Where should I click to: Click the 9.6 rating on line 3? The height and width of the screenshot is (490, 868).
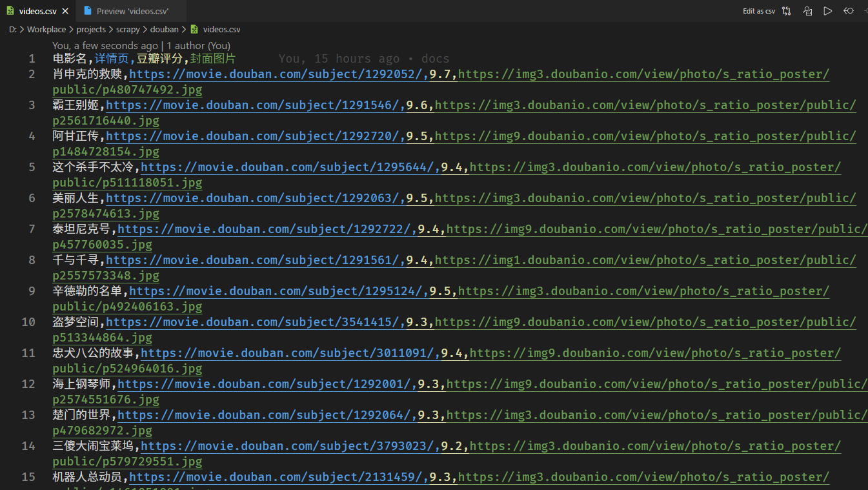tap(417, 105)
